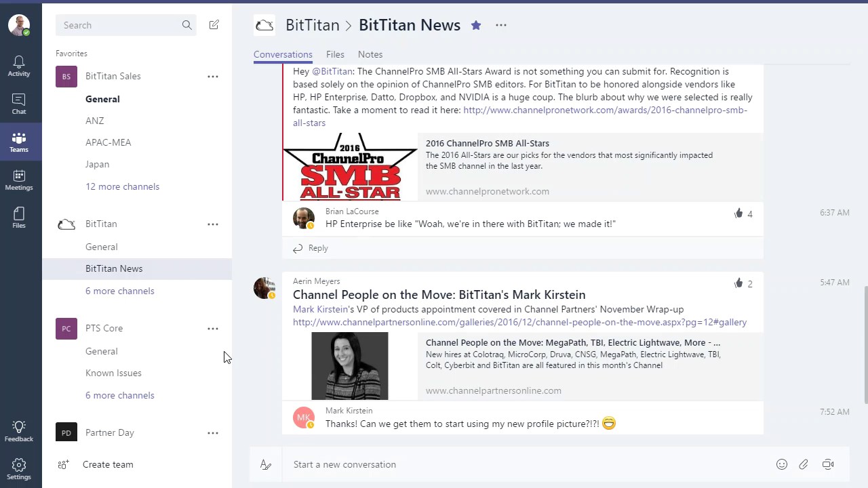This screenshot has width=868, height=488.
Task: Unfavorite the BitTitan News channel star
Action: pyautogui.click(x=476, y=25)
